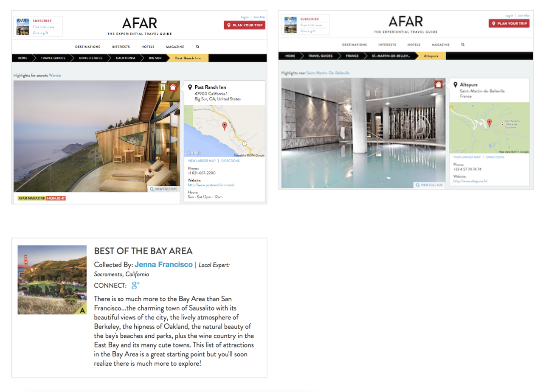Click AFAR logo on Post Ranch Inn page
This screenshot has width=546, height=392.
(x=140, y=23)
